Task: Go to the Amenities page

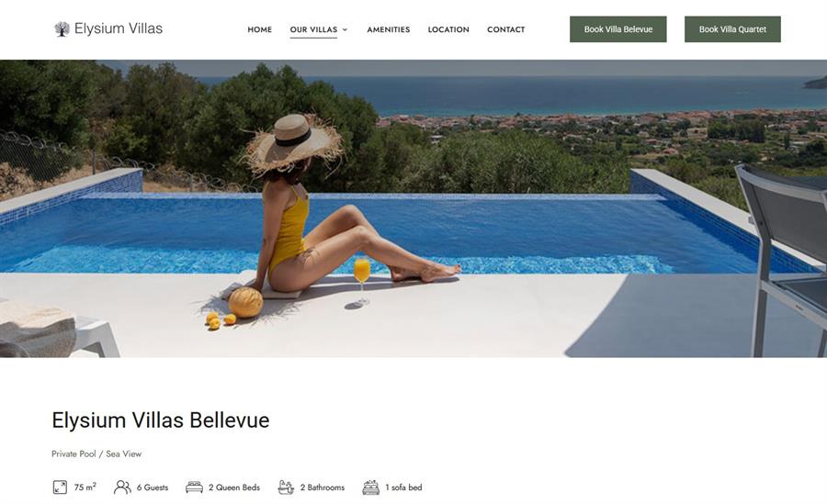Action: pos(388,29)
